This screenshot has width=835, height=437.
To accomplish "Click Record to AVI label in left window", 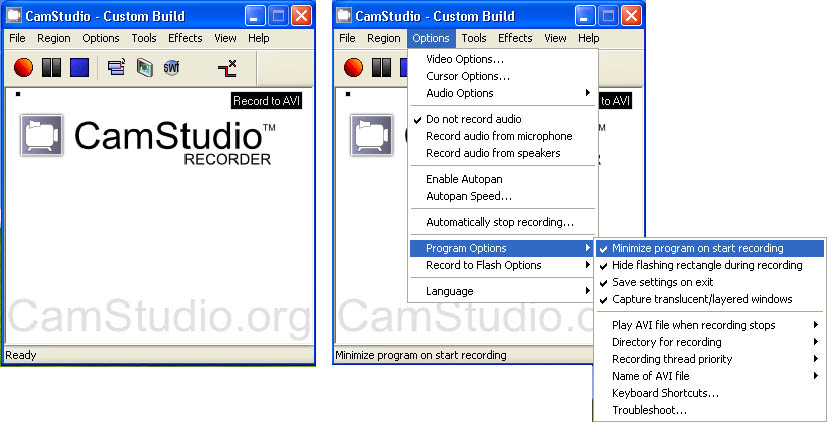I will 266,101.
